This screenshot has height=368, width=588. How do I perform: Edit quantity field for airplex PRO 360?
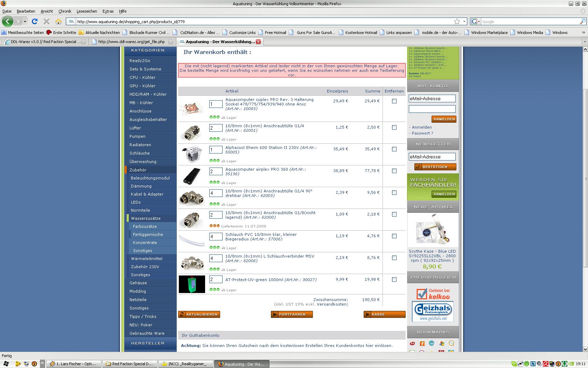click(216, 171)
